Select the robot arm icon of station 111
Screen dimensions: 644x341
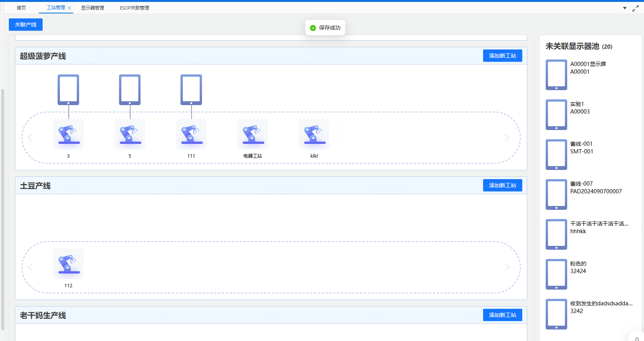click(x=191, y=134)
